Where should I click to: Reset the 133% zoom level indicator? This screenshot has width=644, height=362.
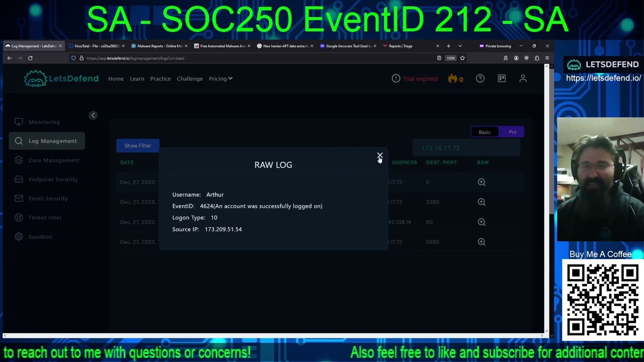(450, 58)
